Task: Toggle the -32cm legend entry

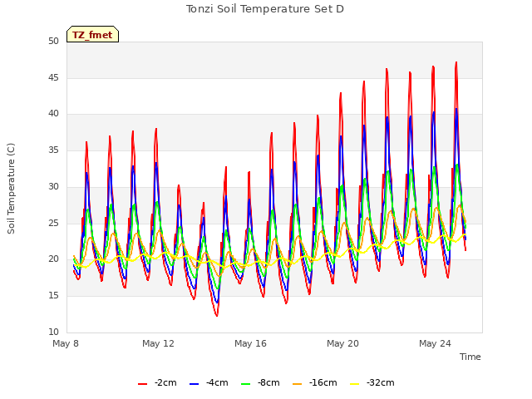Action: (372, 382)
